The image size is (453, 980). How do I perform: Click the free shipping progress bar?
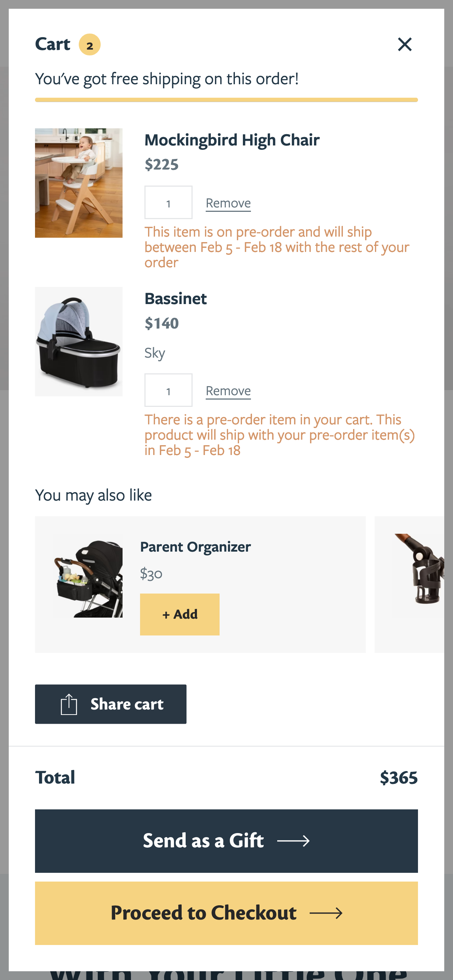pos(226,100)
